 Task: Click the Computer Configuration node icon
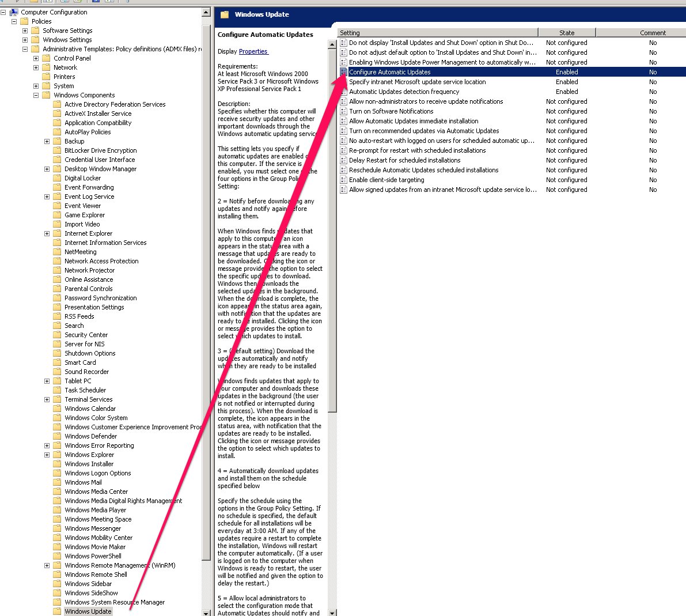(14, 12)
